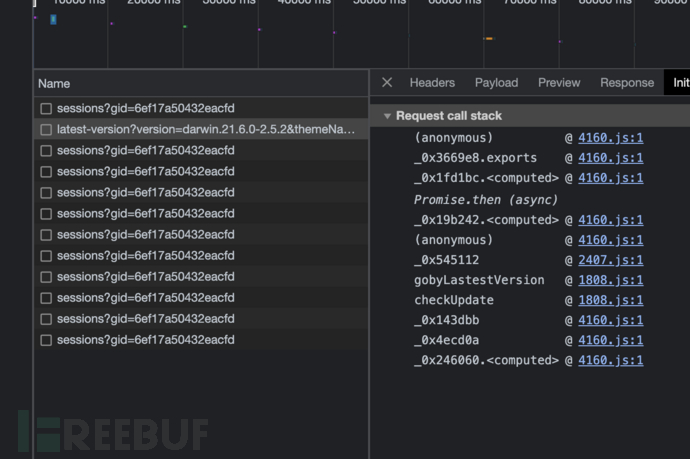Select the Initiator tab

[680, 83]
